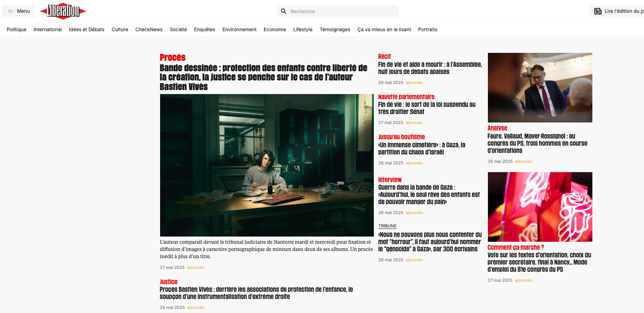
Task: Focus the Recherche search field
Action: (x=338, y=11)
